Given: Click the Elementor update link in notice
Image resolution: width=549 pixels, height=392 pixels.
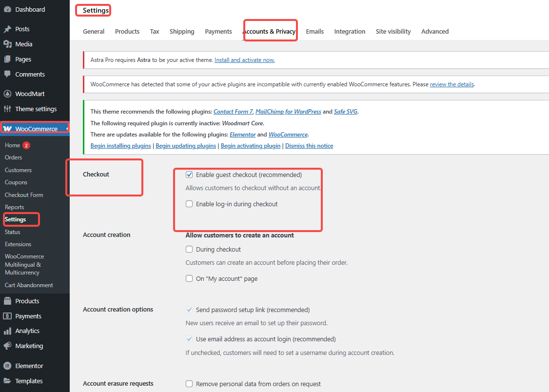Looking at the screenshot, I should click(243, 135).
